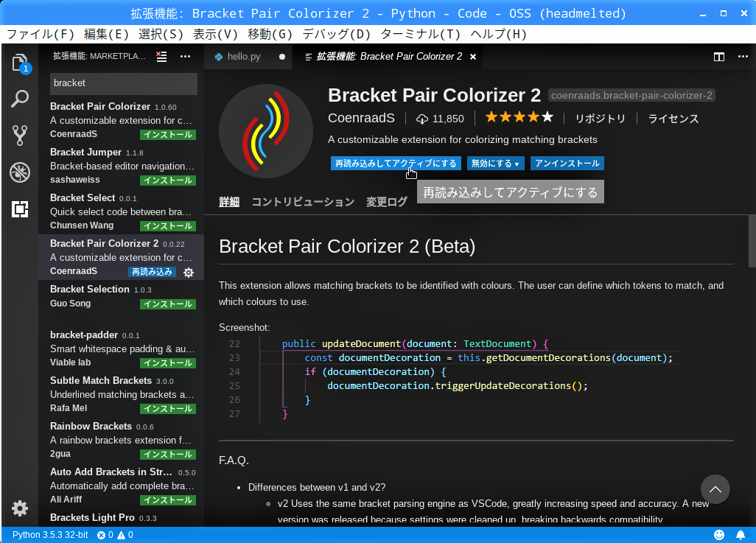Image resolution: width=756 pixels, height=543 pixels.
Task: Open errors and warnings status item
Action: (115, 535)
